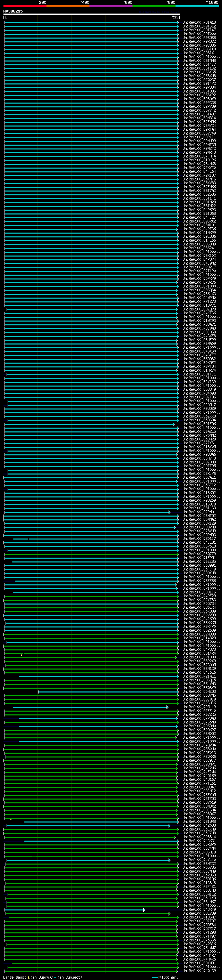Open hit UniRef100_B9I4Y2

(x=199, y=84)
